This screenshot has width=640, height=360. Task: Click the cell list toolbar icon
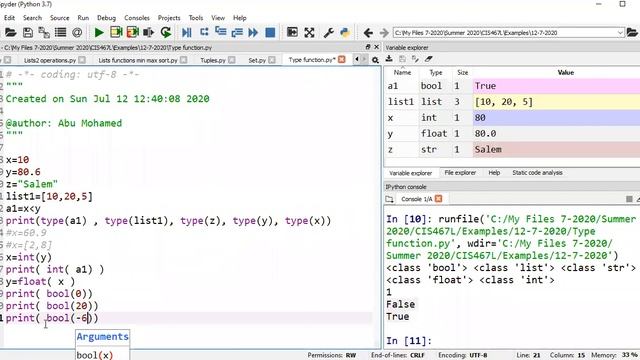[x=60, y=33]
